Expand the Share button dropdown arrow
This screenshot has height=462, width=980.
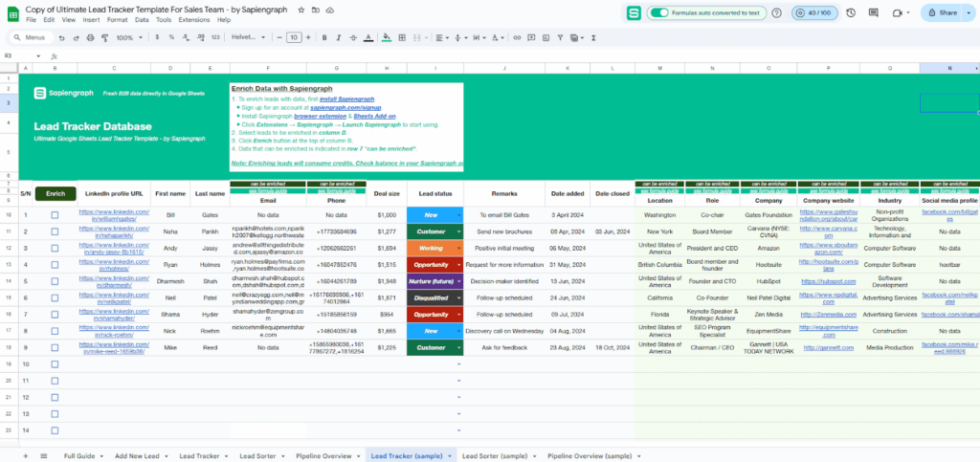(x=969, y=12)
